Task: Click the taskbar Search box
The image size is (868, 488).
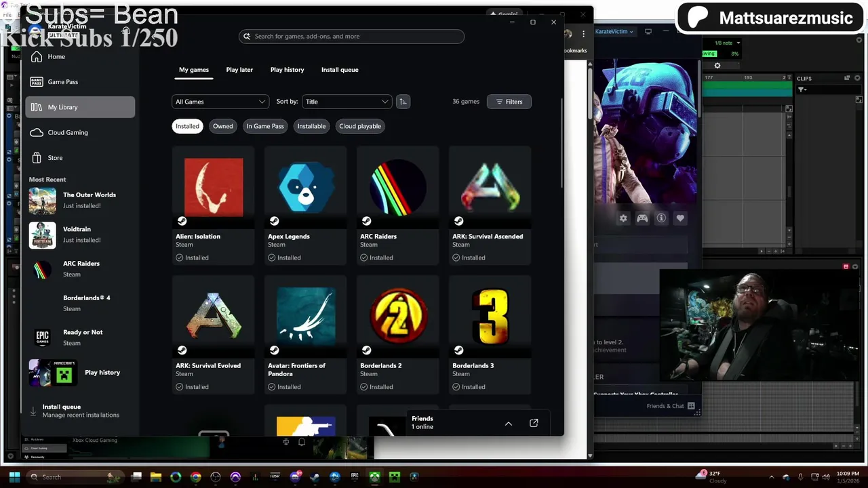Action: pos(76,477)
